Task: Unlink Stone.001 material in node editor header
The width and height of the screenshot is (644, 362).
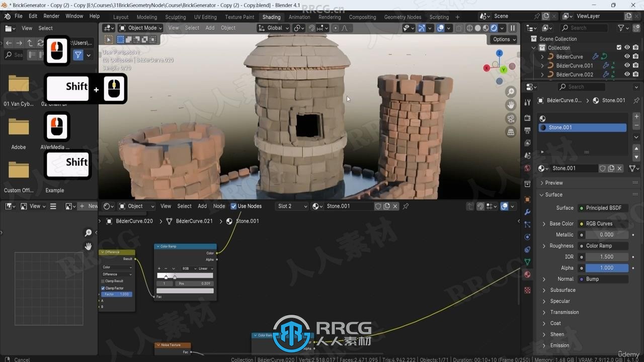Action: click(395, 206)
